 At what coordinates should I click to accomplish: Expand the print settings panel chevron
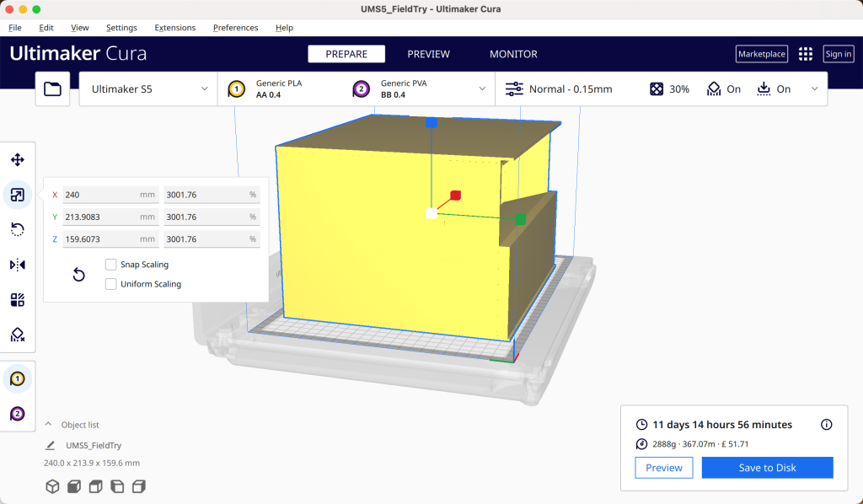[815, 89]
